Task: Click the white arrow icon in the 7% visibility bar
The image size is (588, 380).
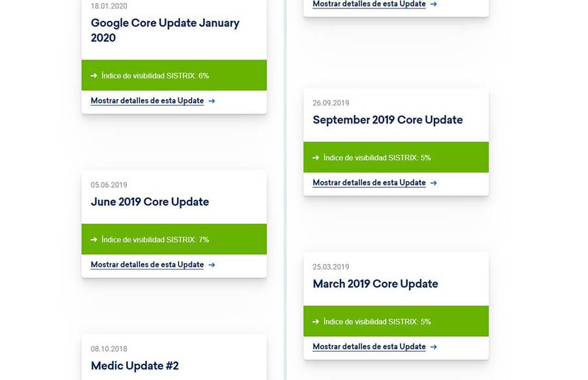Action: [93, 240]
